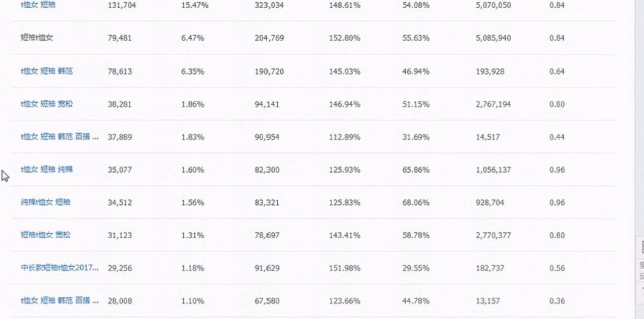Click the 131,704 search count cell

point(120,5)
